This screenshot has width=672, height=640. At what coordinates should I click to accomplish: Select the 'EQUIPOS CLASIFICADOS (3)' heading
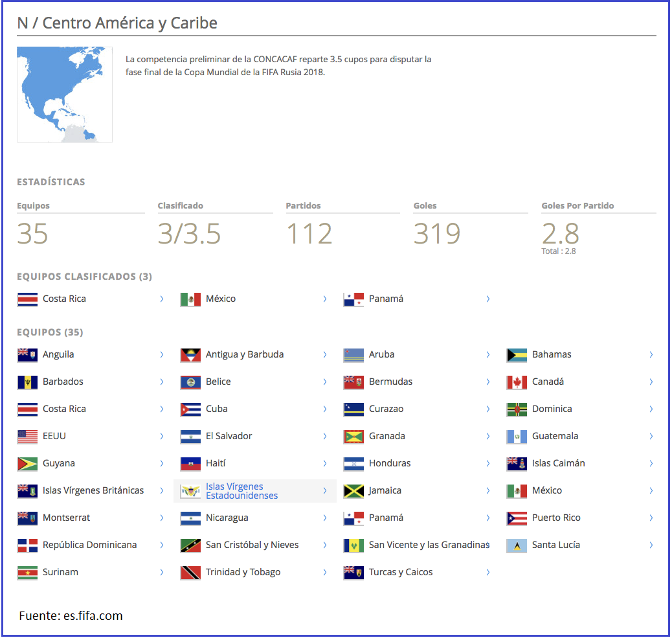click(x=84, y=277)
